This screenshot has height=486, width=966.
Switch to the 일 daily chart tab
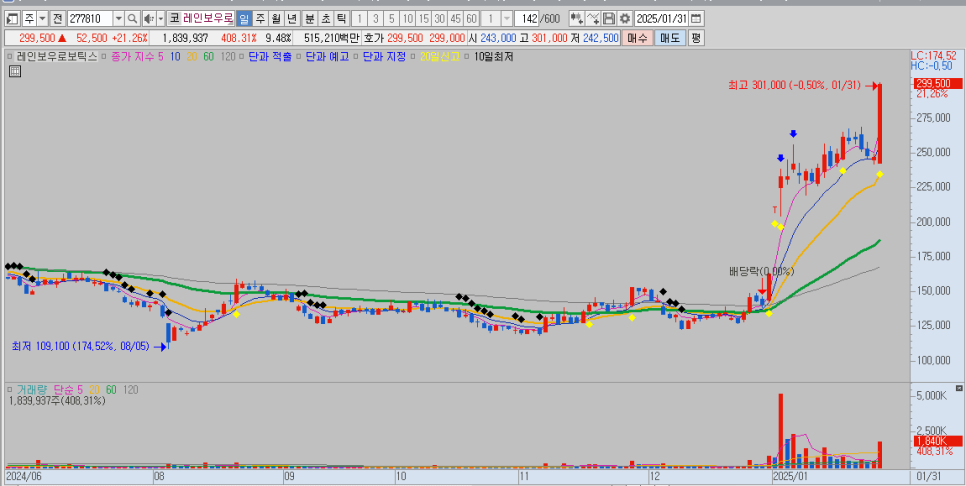(x=243, y=19)
